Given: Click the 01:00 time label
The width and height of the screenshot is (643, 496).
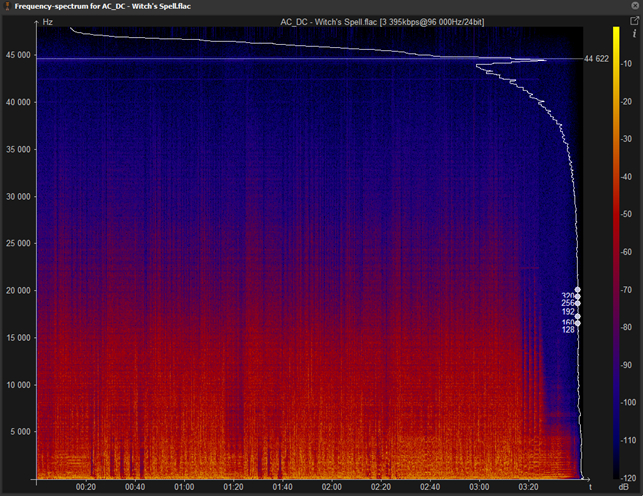Looking at the screenshot, I should (x=184, y=487).
